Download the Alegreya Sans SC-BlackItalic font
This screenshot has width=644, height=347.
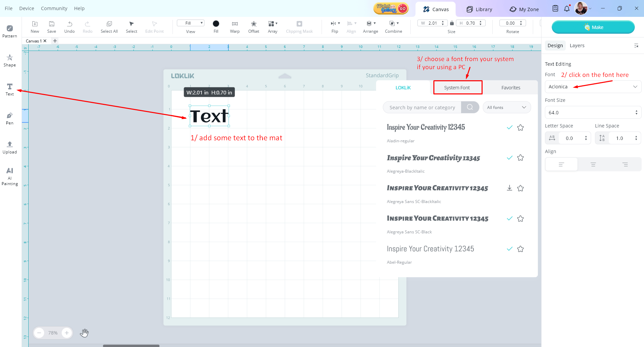point(510,188)
